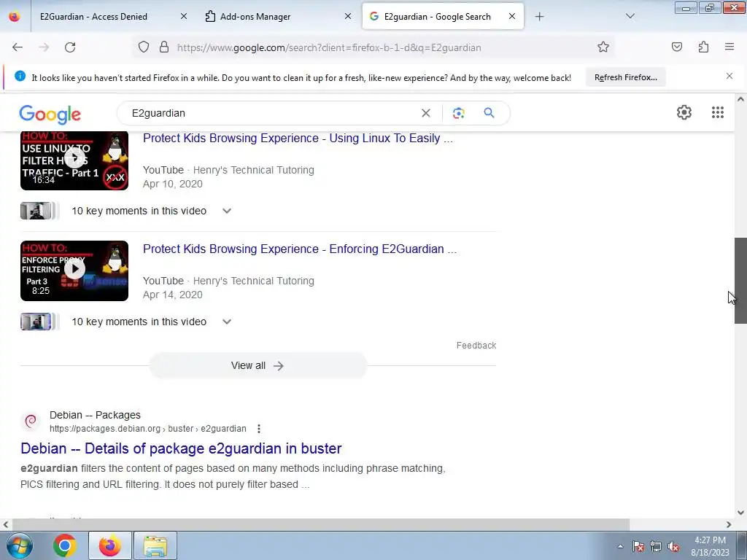Click vertical scrollbar thumb

740,281
